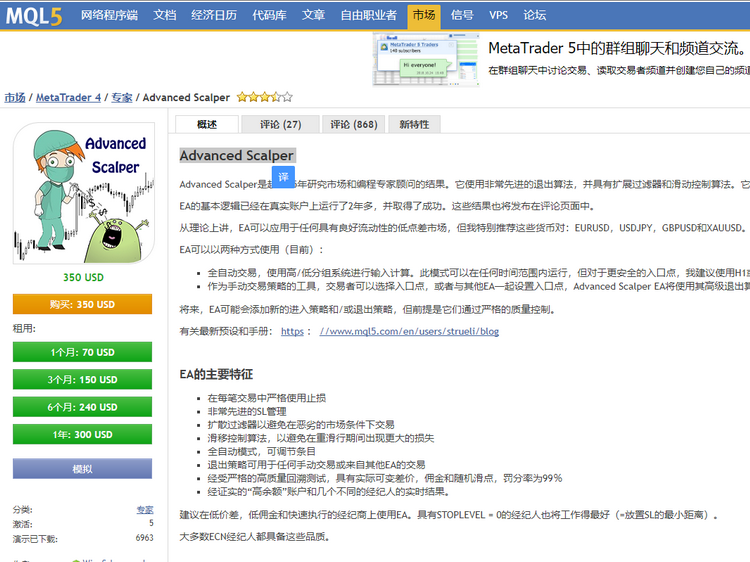
Task: Click the bullet 非常先进的SL管理
Action: tap(247, 411)
